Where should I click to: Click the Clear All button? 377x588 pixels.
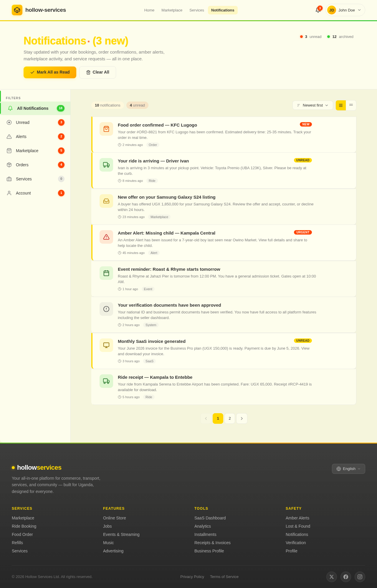[x=97, y=72]
